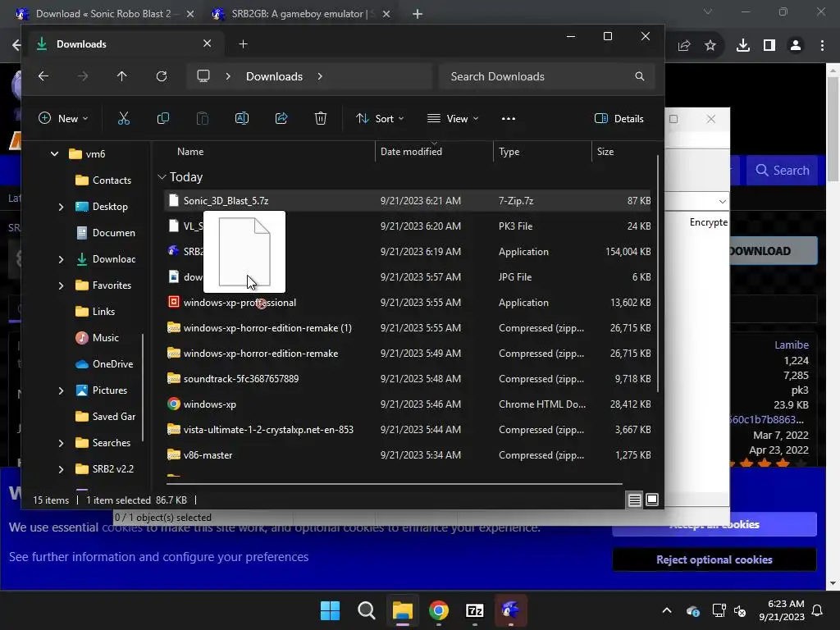Open notification bell in system tray
The image size is (840, 630).
tap(818, 610)
